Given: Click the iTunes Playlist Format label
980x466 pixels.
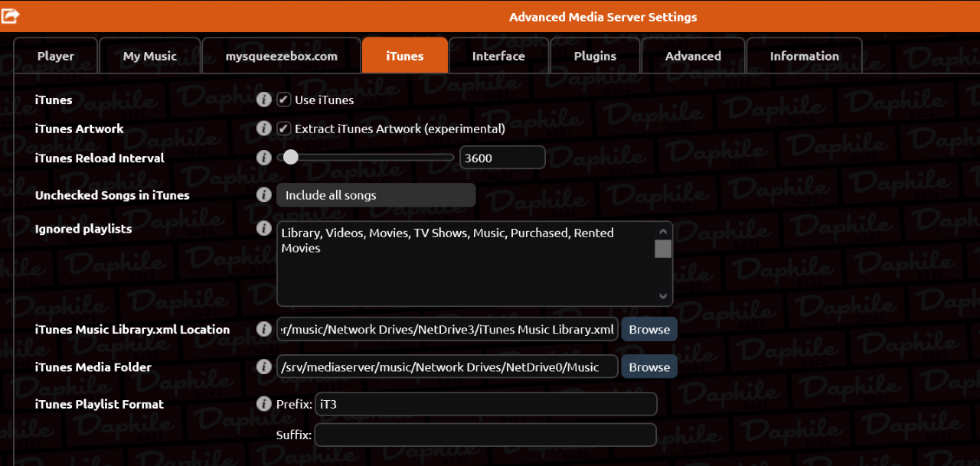Looking at the screenshot, I should 100,404.
